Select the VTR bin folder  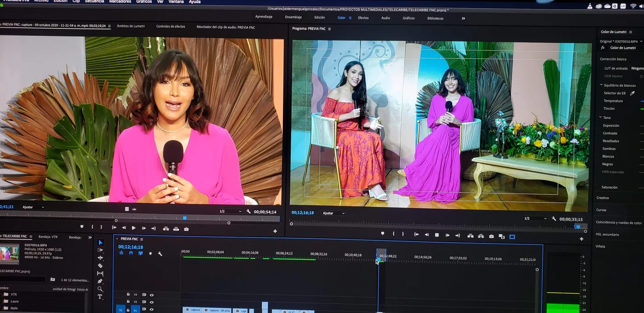(14, 294)
